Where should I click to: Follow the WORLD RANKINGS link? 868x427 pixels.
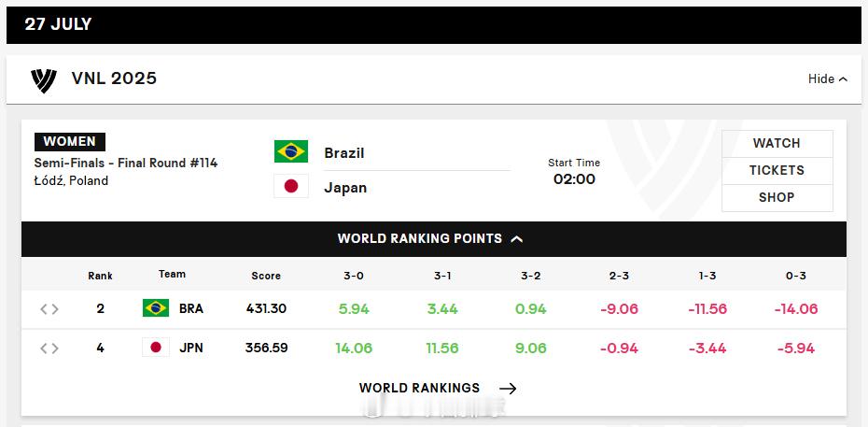coord(419,389)
